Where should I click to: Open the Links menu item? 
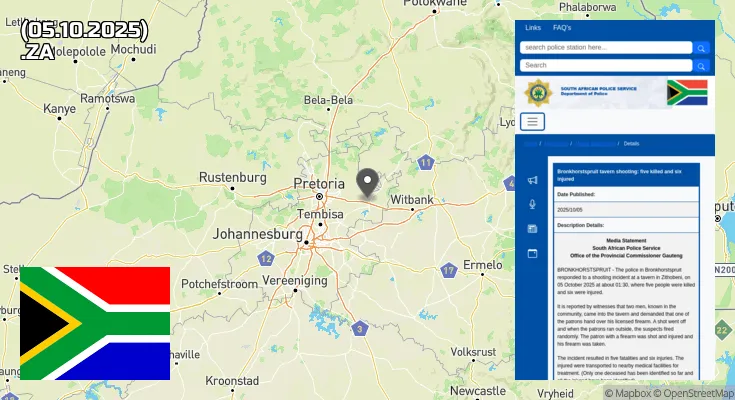click(x=533, y=28)
